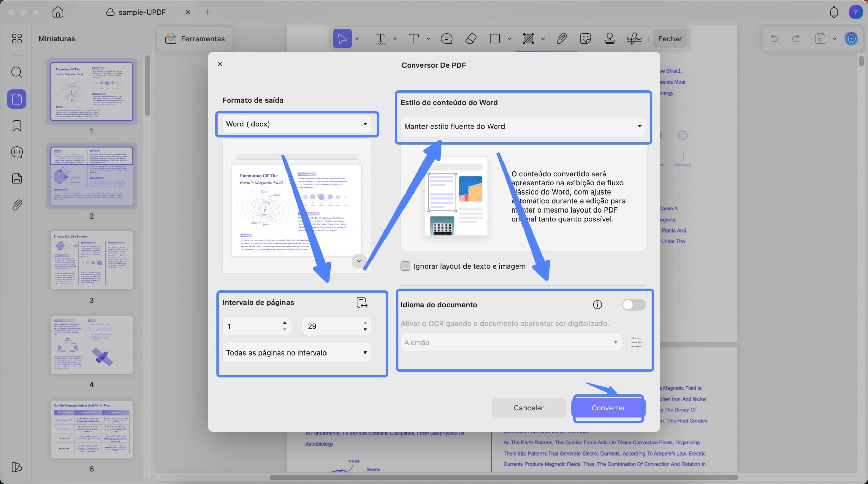
Task: Open user avatar Y profile
Action: pos(855,12)
